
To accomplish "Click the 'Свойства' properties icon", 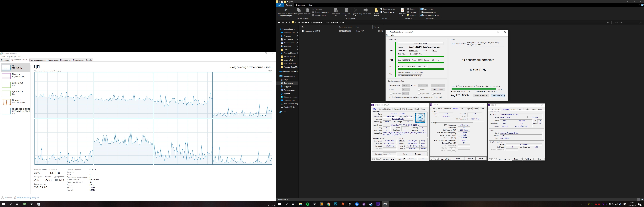I will coord(402,10).
